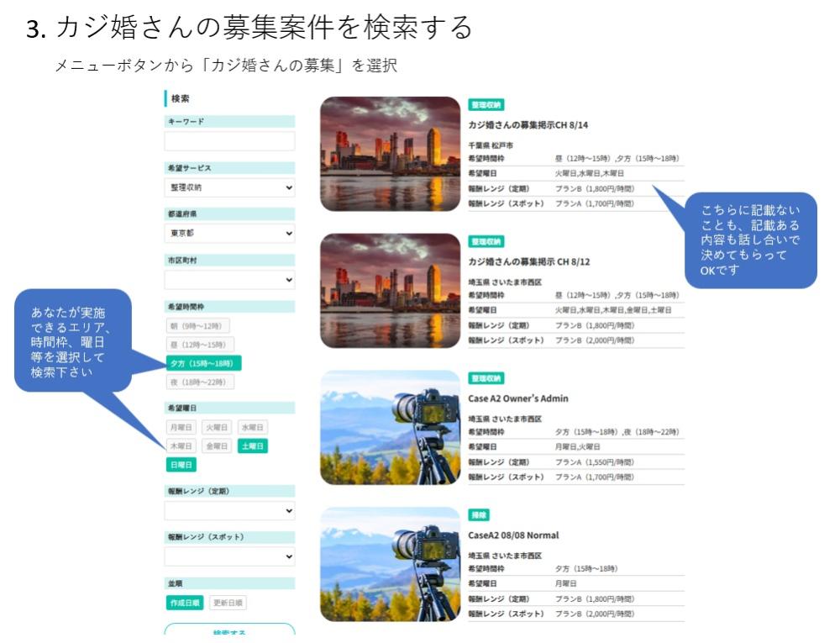Sort results by 更新日順
The width and height of the screenshot is (840, 643).
(x=228, y=602)
